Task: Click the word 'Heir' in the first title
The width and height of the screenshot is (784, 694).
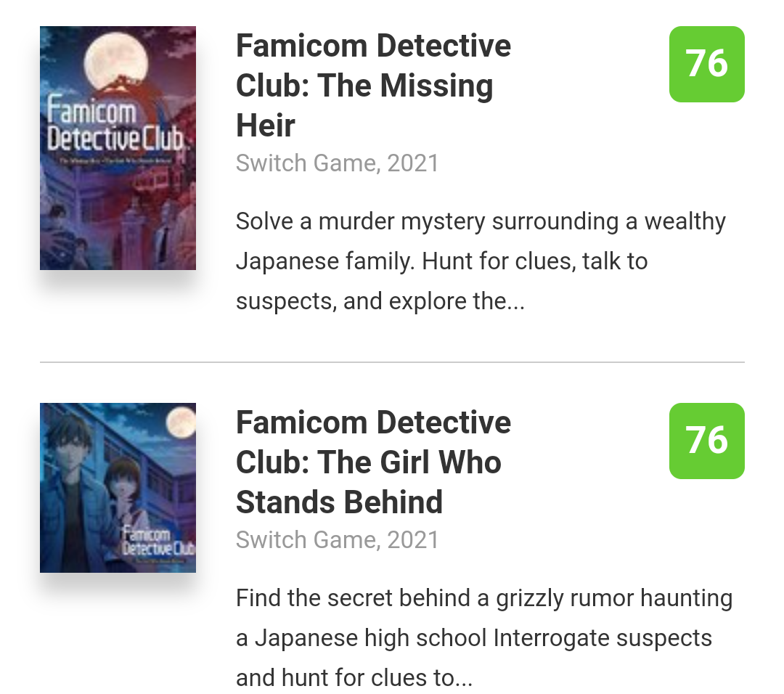Action: 265,126
